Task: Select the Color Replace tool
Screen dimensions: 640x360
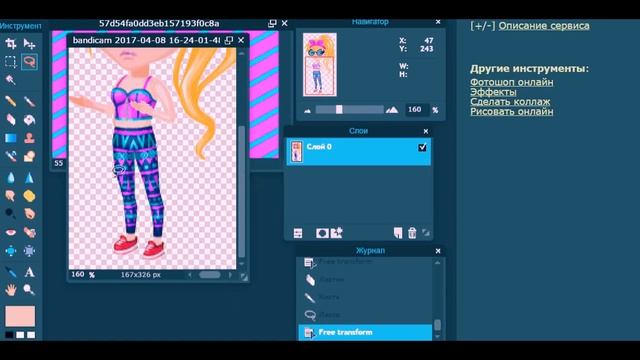Action: click(x=11, y=156)
